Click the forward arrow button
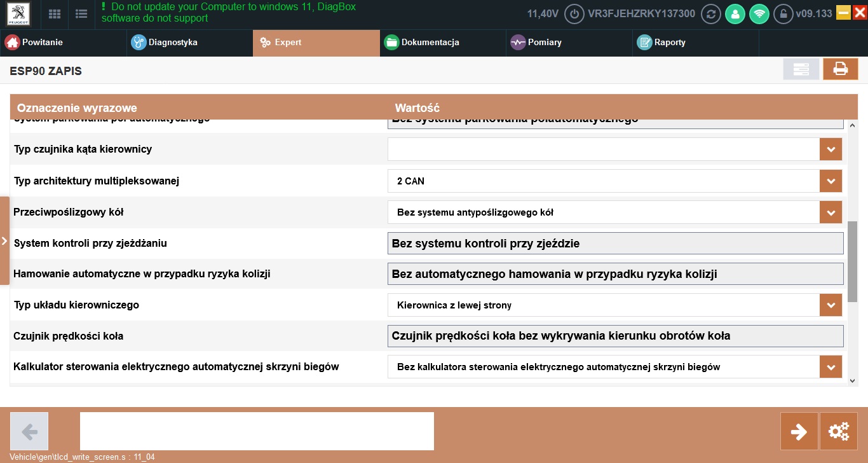Screen dimensions: 868x463 pyautogui.click(x=799, y=432)
